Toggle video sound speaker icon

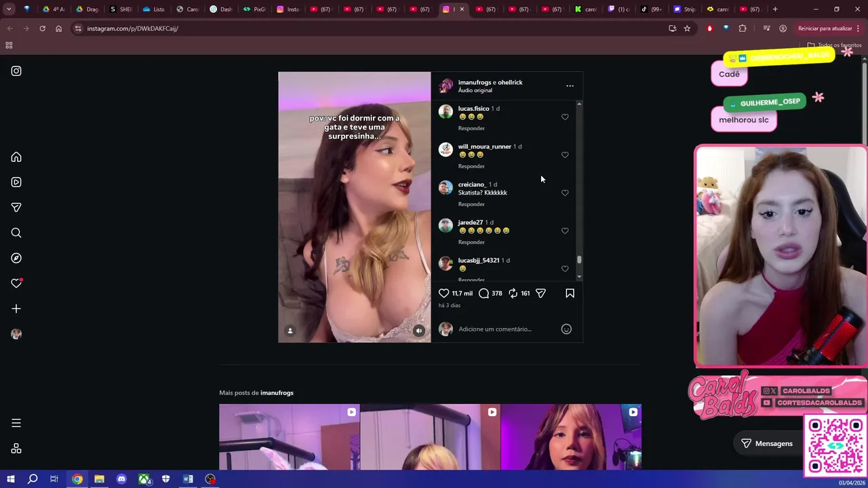(419, 331)
